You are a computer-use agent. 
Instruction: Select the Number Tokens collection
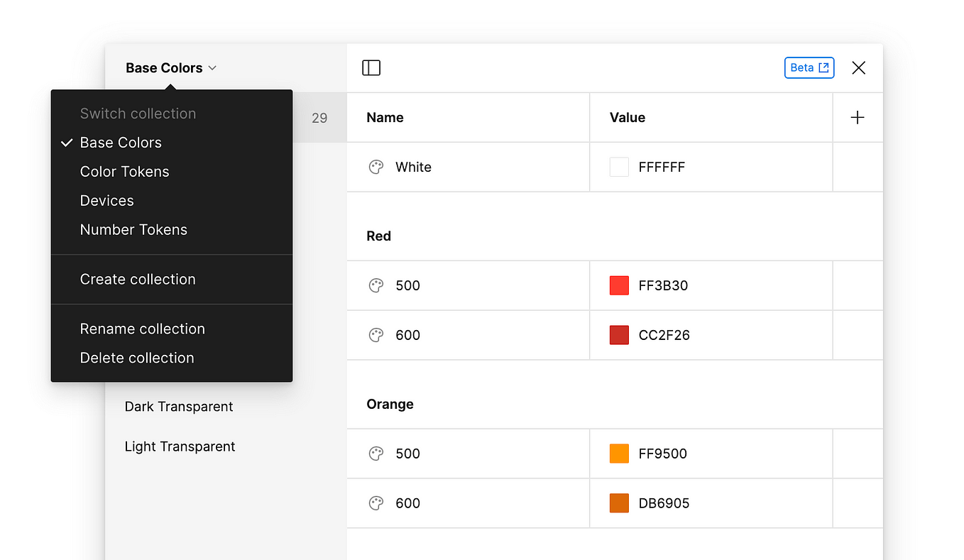click(133, 229)
